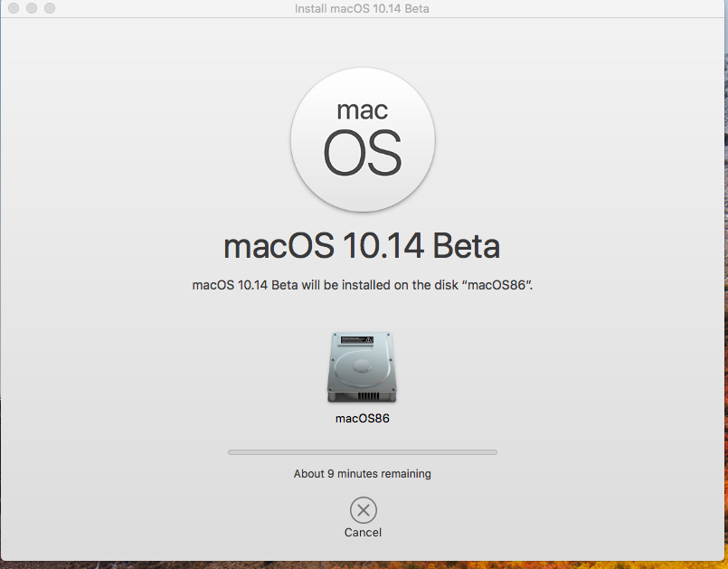Image resolution: width=728 pixels, height=569 pixels.
Task: Click the disabled red close button
Action: coord(14,8)
